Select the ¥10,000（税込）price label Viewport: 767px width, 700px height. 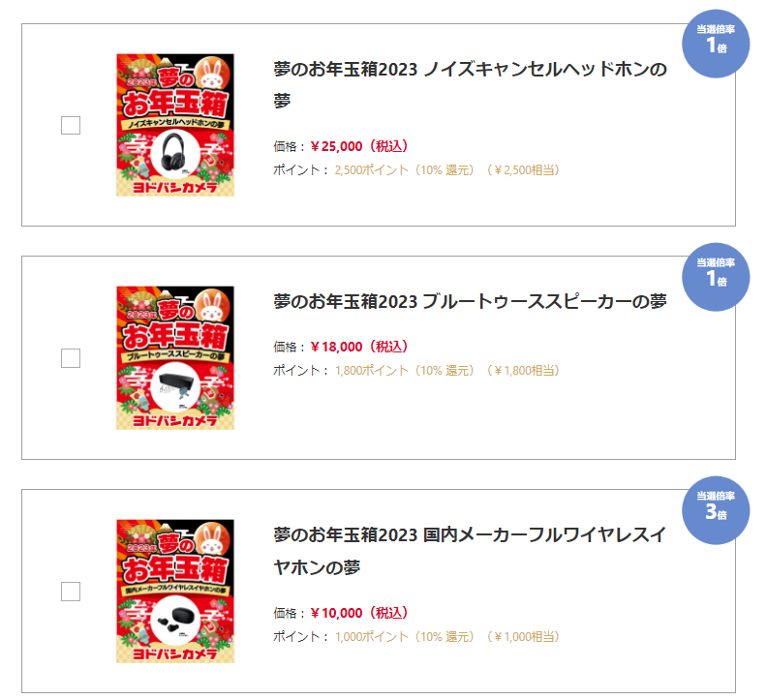(x=358, y=613)
